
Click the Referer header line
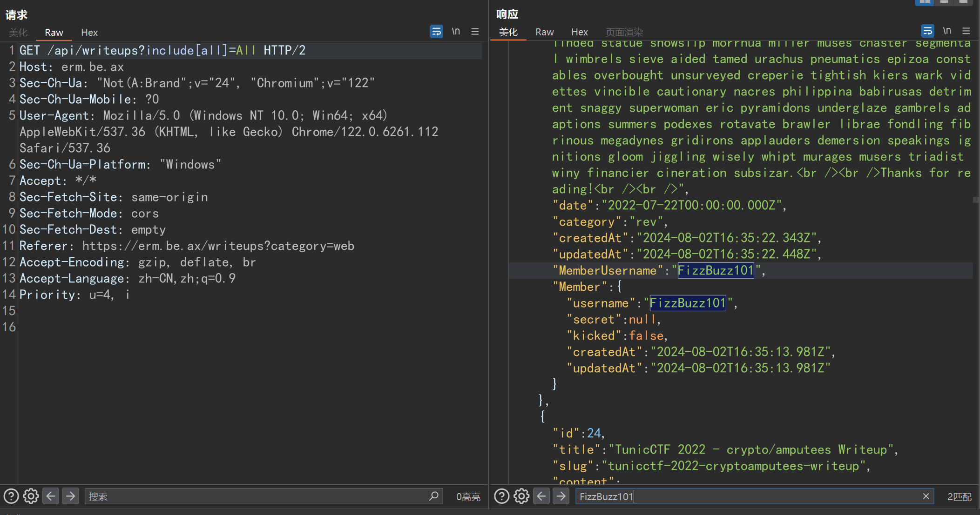pyautogui.click(x=187, y=246)
